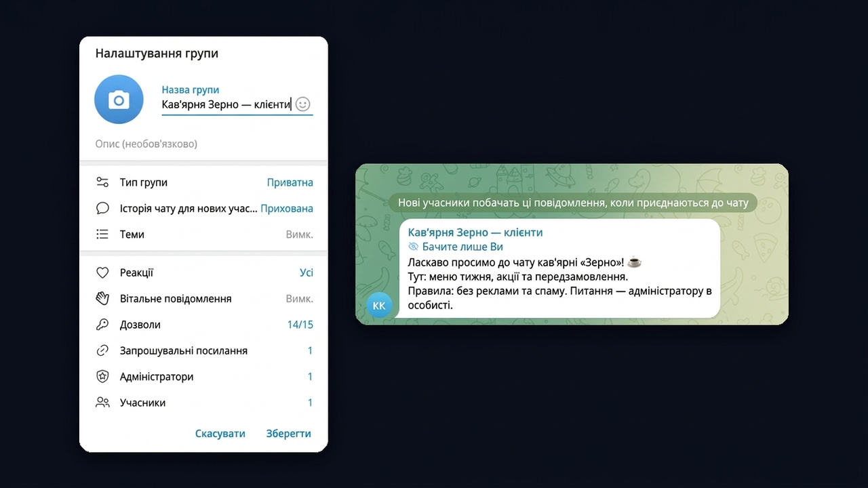Click the waving hand greeting icon

coord(102,299)
